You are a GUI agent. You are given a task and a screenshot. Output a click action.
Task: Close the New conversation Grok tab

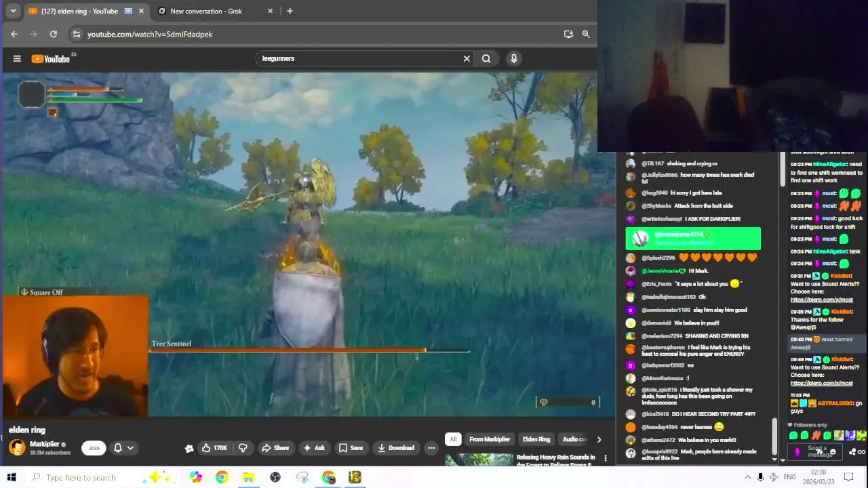click(271, 11)
